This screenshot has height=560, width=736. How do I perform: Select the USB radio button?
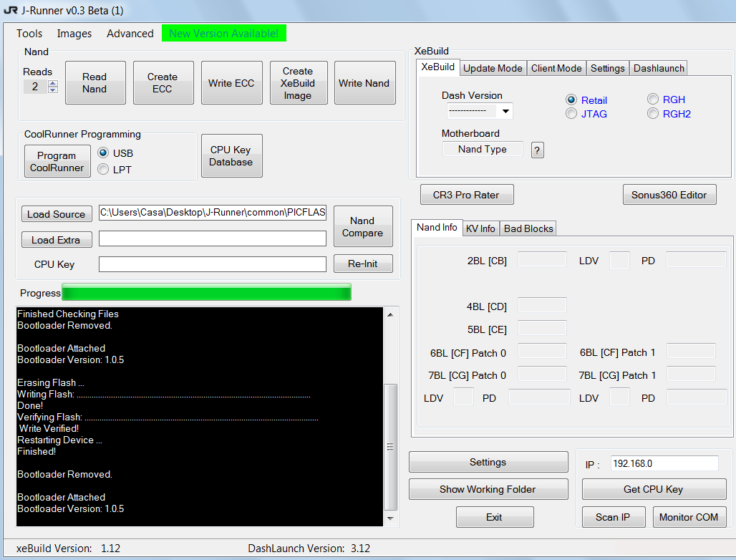pyautogui.click(x=103, y=153)
